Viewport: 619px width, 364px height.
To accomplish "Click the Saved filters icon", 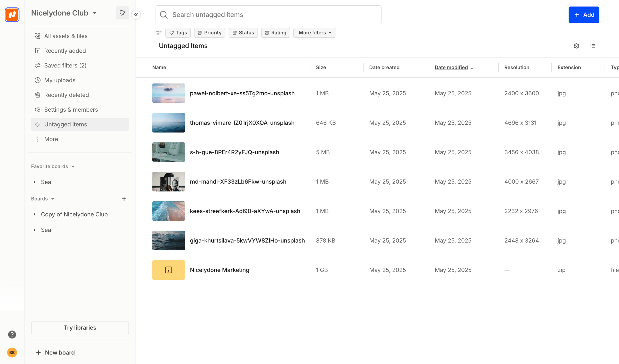I will point(38,65).
